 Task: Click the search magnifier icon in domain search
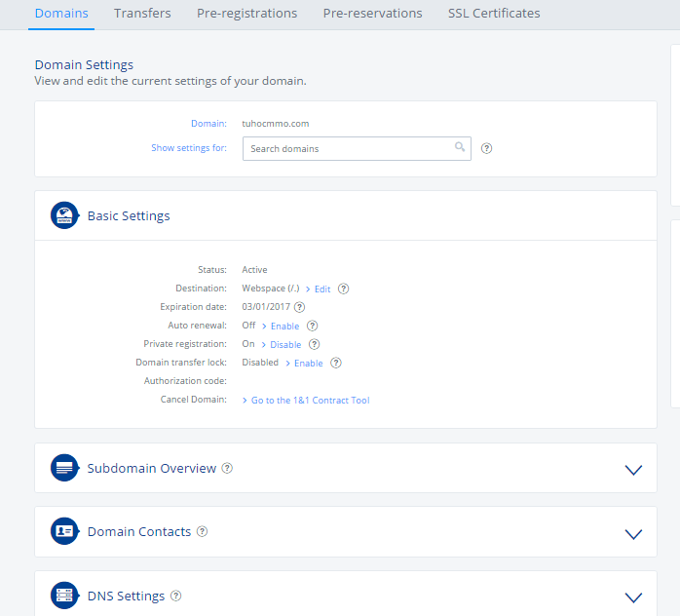point(460,148)
